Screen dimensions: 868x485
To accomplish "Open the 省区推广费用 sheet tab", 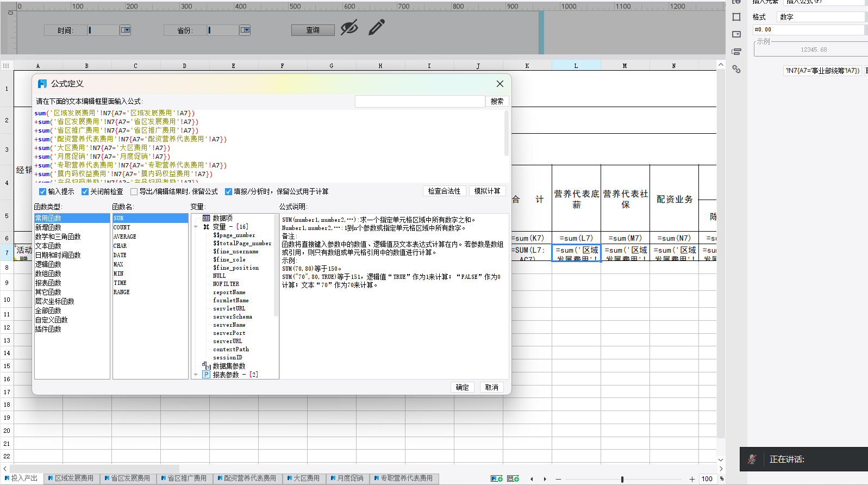I will [184, 478].
